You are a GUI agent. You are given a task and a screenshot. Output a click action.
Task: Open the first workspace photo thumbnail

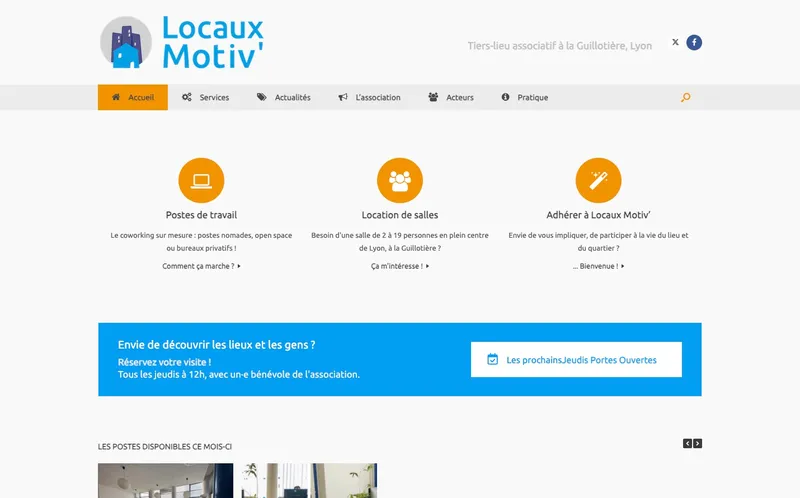click(165, 481)
